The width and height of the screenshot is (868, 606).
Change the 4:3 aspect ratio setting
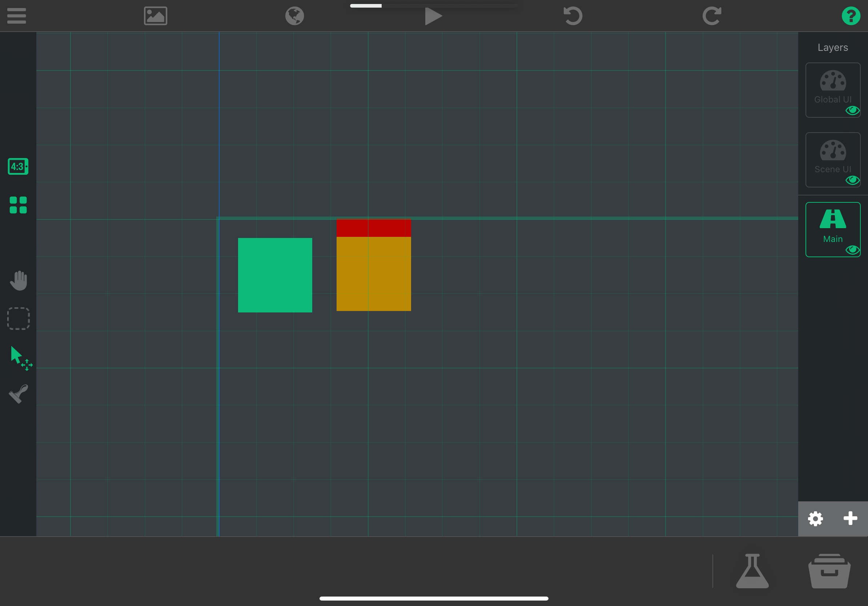pyautogui.click(x=18, y=166)
